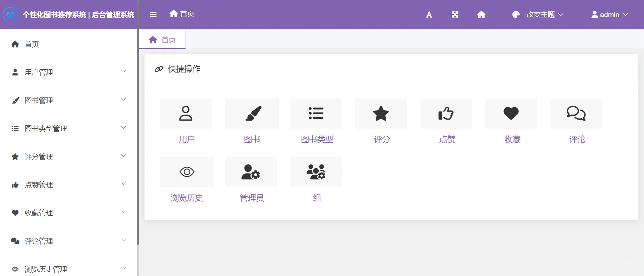
Task: Open the 图书类型 list icon tile
Action: click(316, 113)
